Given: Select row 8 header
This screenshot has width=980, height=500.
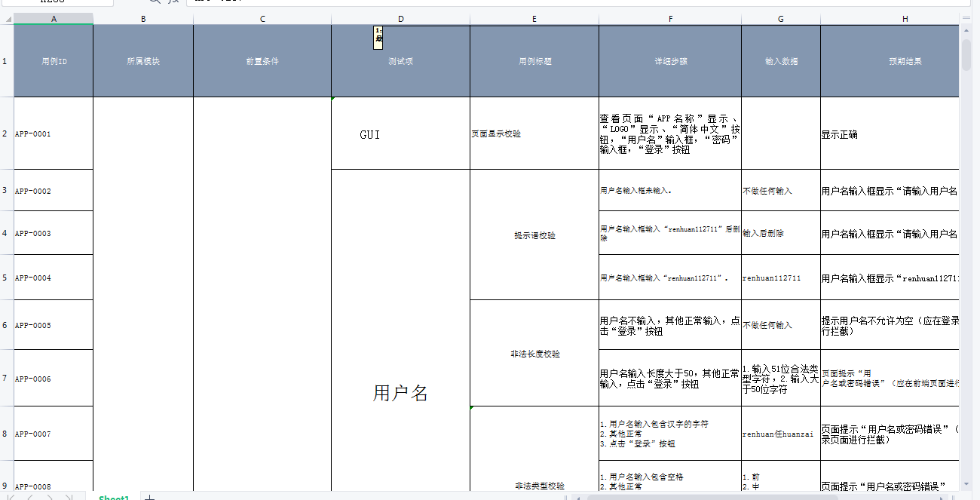Looking at the screenshot, I should point(7,434).
